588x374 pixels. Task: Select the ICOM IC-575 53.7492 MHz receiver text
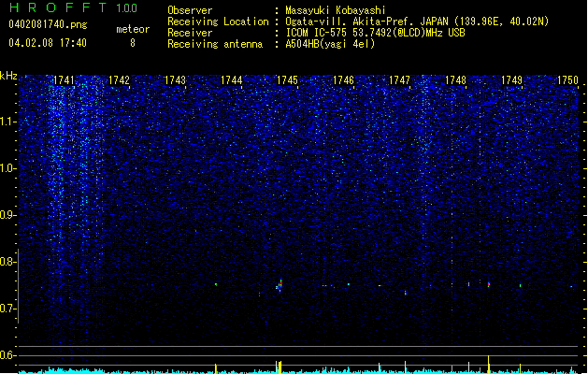(x=375, y=33)
